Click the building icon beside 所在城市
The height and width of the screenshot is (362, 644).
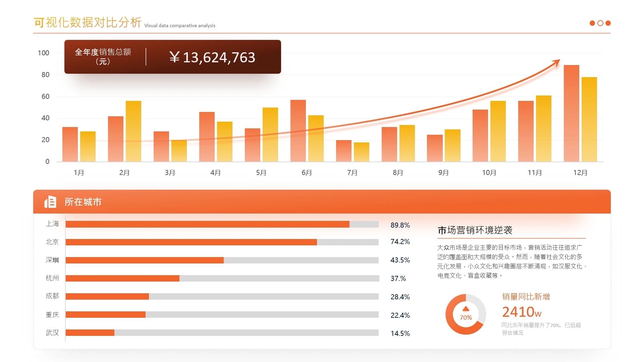pos(50,202)
